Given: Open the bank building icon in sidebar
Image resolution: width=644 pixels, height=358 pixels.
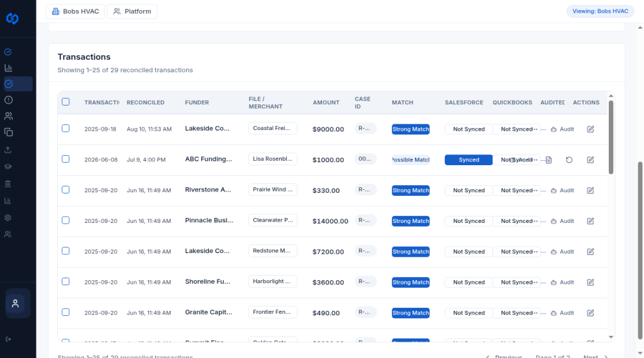Looking at the screenshot, I should pos(8,184).
